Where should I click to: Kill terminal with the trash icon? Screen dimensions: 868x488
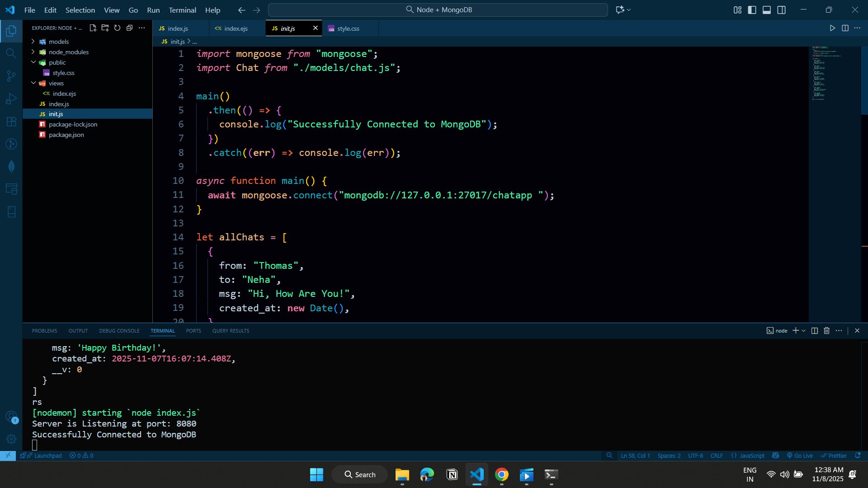coord(826,331)
